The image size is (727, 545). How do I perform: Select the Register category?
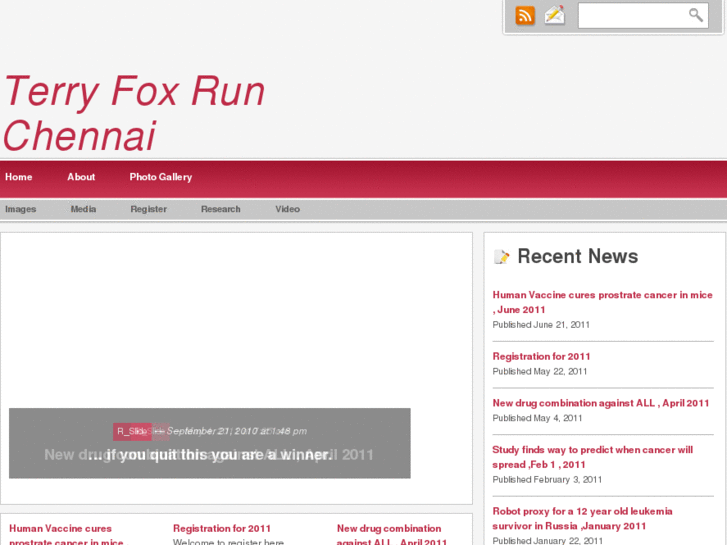pyautogui.click(x=149, y=209)
